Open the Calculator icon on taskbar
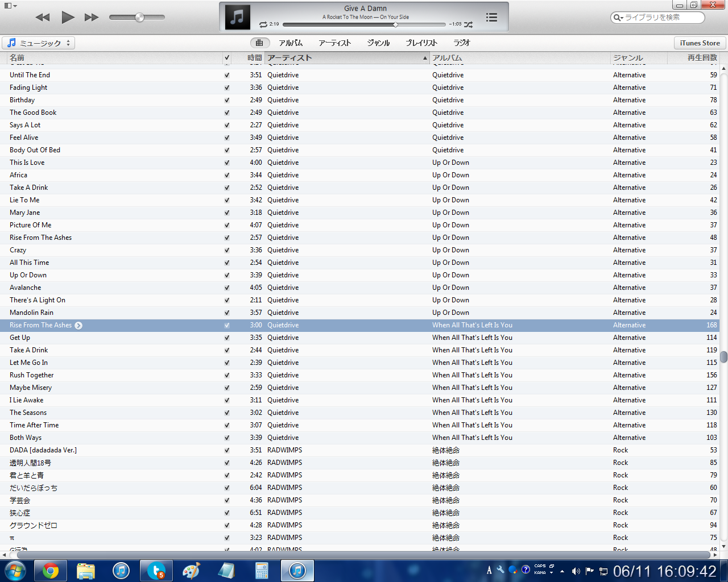728x582 pixels. coord(262,571)
